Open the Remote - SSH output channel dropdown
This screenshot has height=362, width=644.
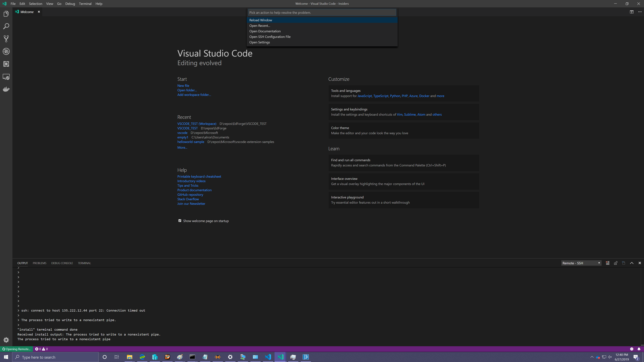point(581,263)
